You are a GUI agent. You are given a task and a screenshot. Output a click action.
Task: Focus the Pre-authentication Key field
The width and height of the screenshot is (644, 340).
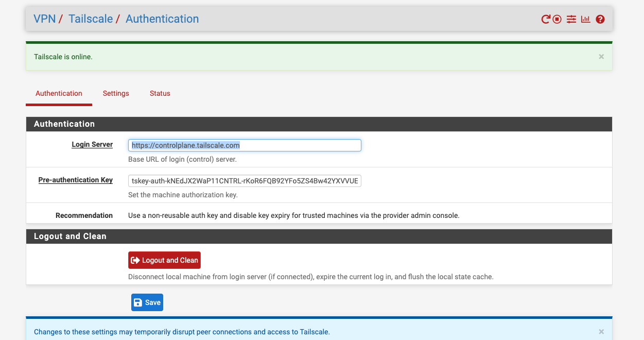pos(245,181)
